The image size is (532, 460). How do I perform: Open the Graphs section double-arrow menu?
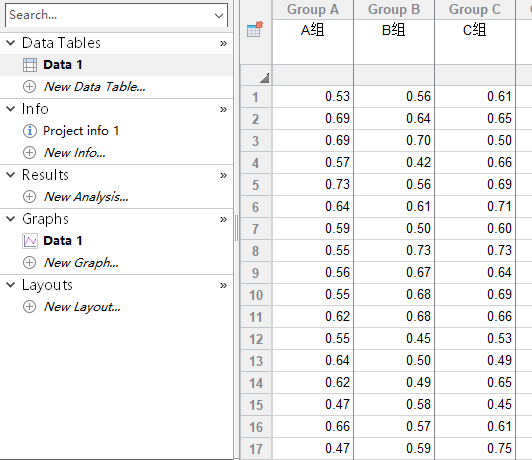click(x=223, y=219)
